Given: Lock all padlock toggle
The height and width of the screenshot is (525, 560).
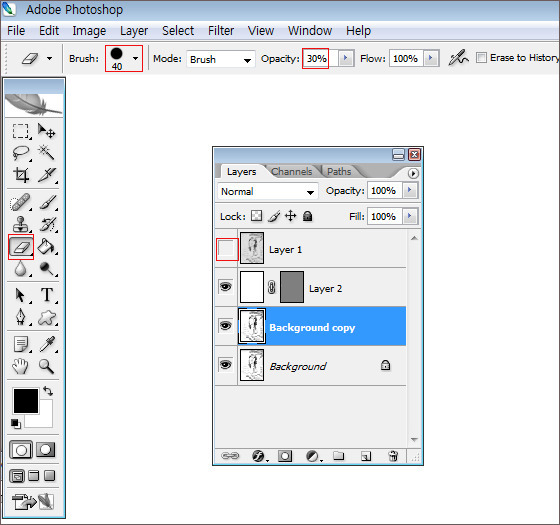Looking at the screenshot, I should coord(308,216).
